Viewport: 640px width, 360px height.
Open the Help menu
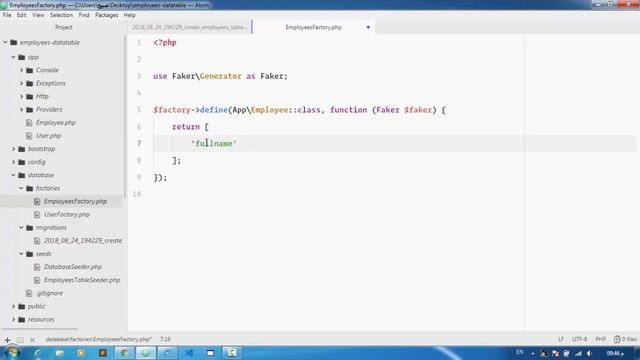pos(129,15)
